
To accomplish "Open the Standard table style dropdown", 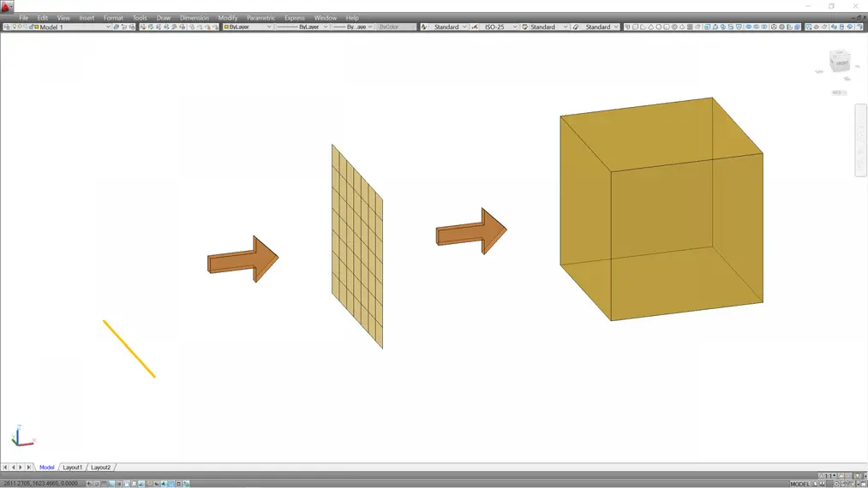I will tap(566, 27).
